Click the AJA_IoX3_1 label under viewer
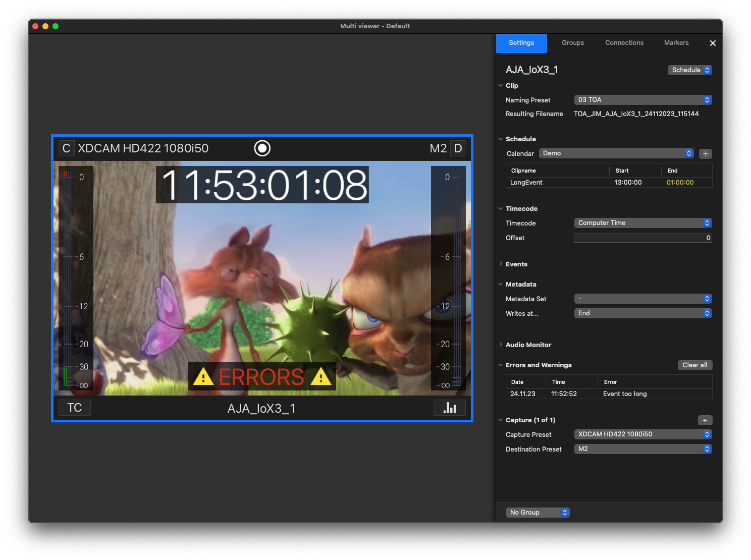This screenshot has width=751, height=560. click(x=261, y=408)
